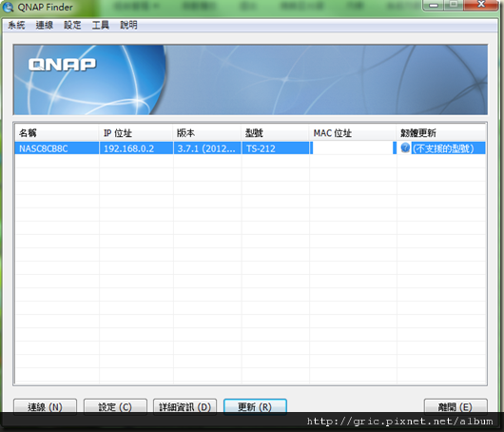The image size is (504, 432).
Task: Click the (不支援的型號) firmware status text
Action: [x=443, y=148]
